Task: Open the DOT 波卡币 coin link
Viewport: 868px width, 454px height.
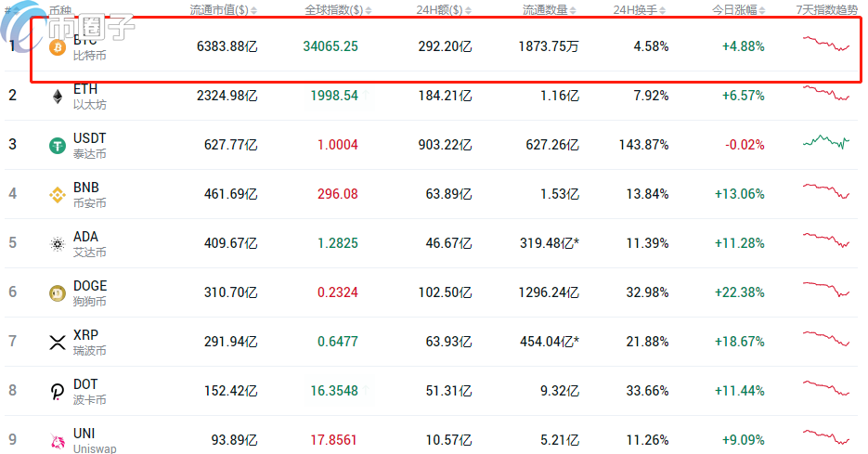Action: click(90, 392)
